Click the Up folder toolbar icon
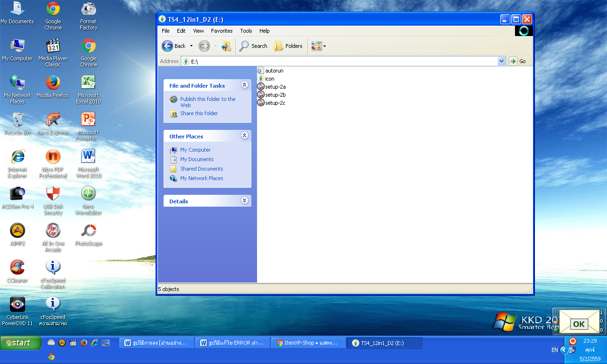Image resolution: width=607 pixels, height=364 pixels. click(x=226, y=46)
